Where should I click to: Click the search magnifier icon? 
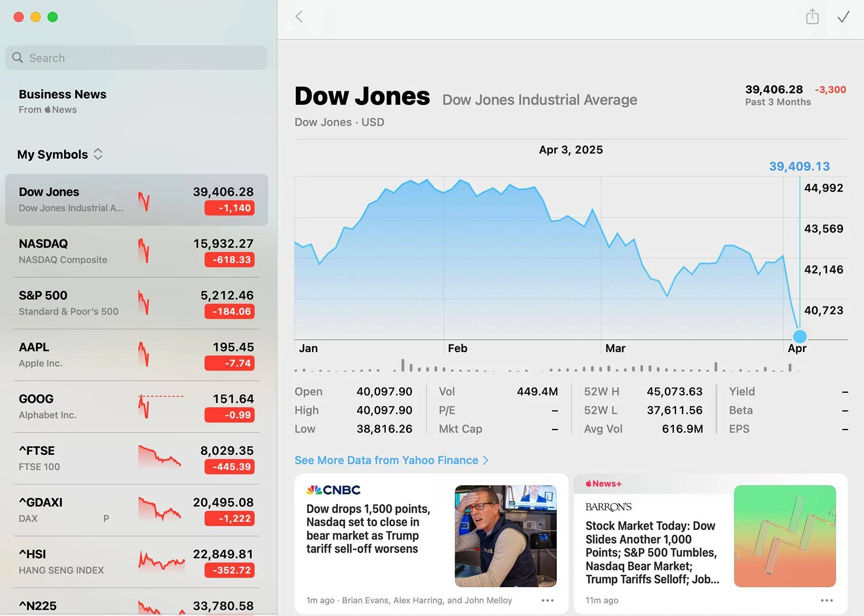(x=18, y=58)
